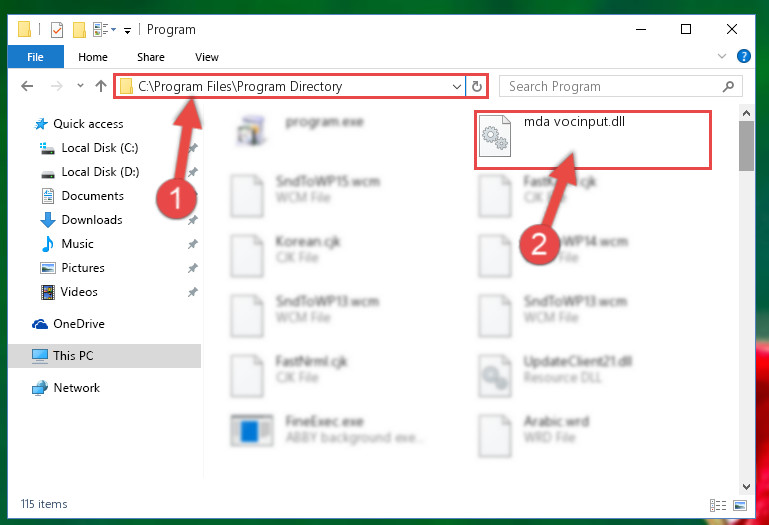Open the Customize Quick Access Toolbar dropdown
This screenshot has width=769, height=525.
[128, 31]
